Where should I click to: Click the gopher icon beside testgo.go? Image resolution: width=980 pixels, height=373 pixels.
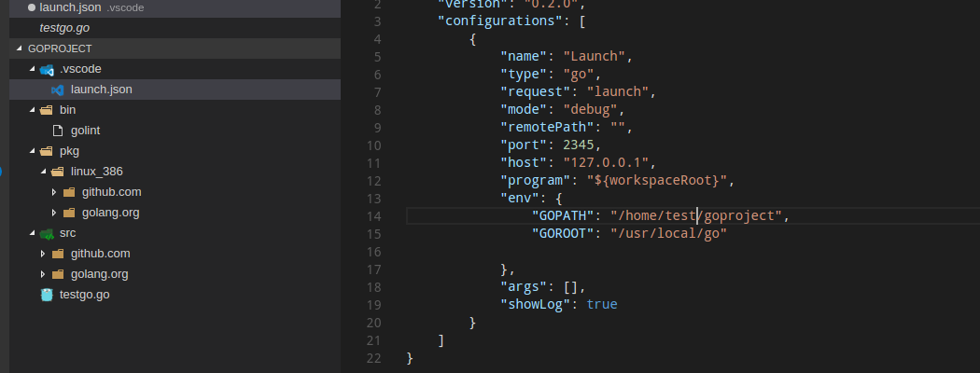pos(47,295)
